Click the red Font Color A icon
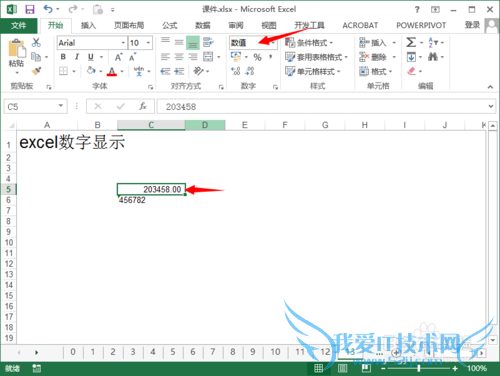Viewport: 500px width, 376px height. [x=112, y=71]
